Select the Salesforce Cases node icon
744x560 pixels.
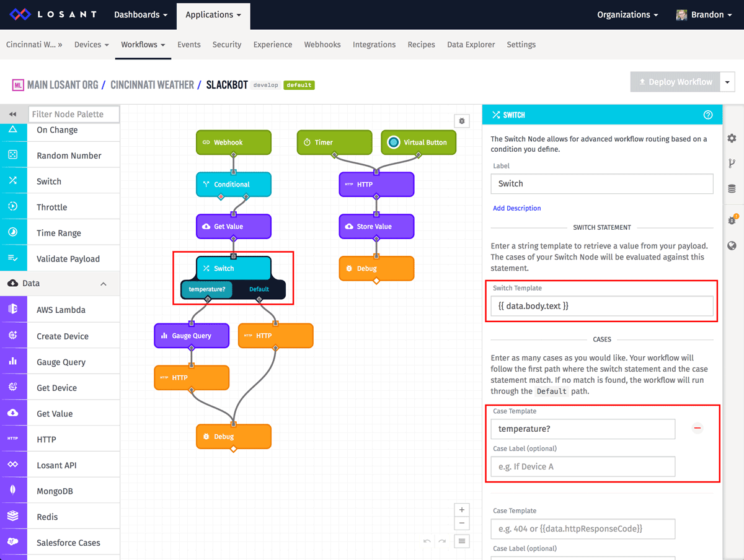point(13,542)
